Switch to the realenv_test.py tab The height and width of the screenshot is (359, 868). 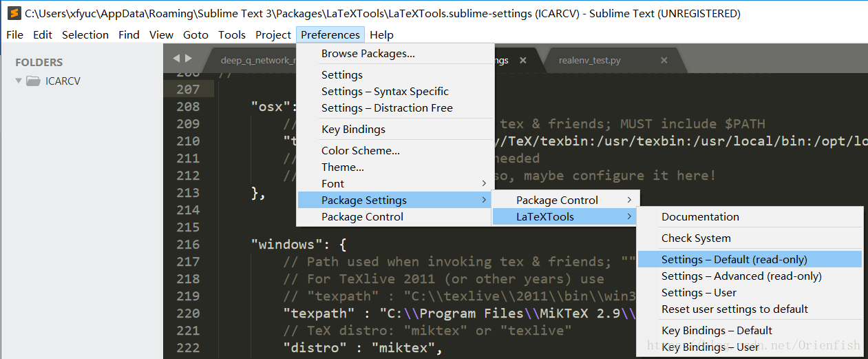(x=589, y=60)
